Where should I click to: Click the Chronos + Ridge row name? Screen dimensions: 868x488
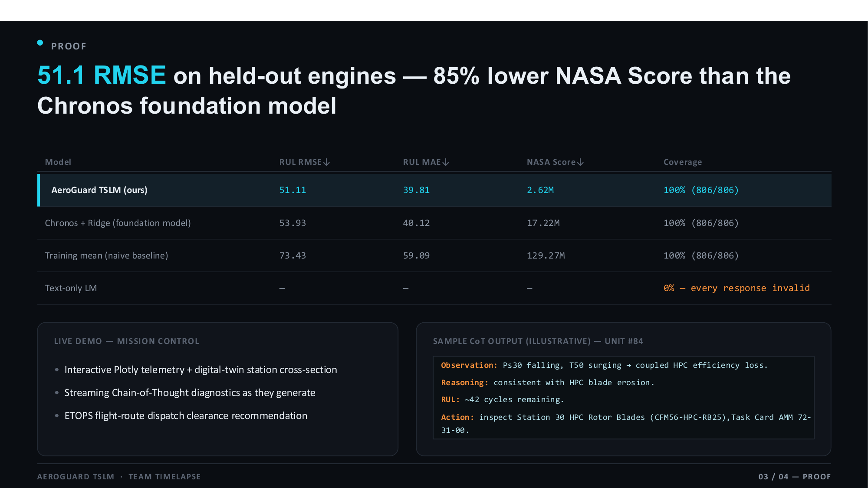pos(118,223)
